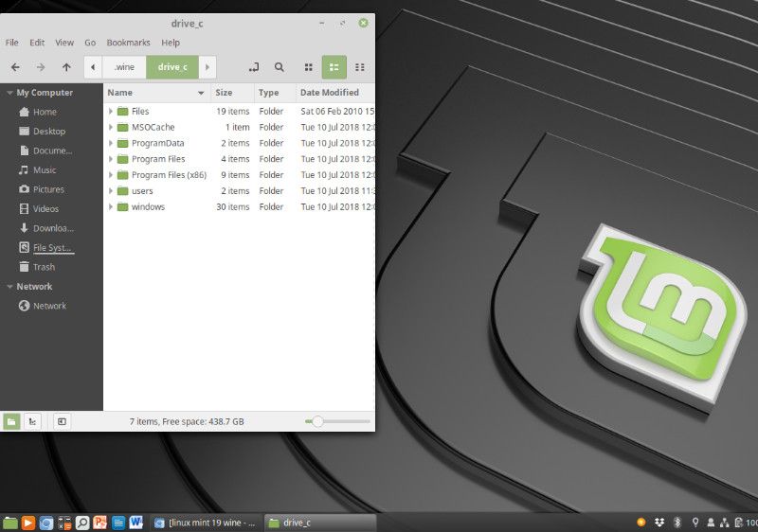The height and width of the screenshot is (532, 758).
Task: Switch to list view
Action: pos(334,67)
